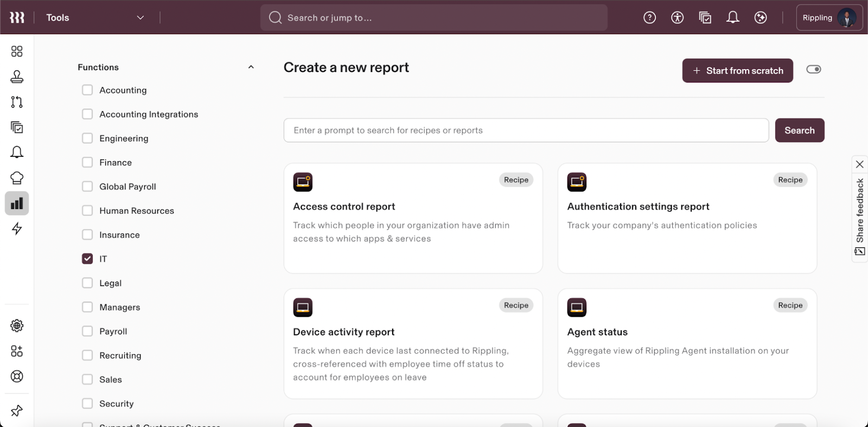The image size is (868, 427).
Task: Flip the toggle next to Start from scratch
Action: tap(814, 69)
